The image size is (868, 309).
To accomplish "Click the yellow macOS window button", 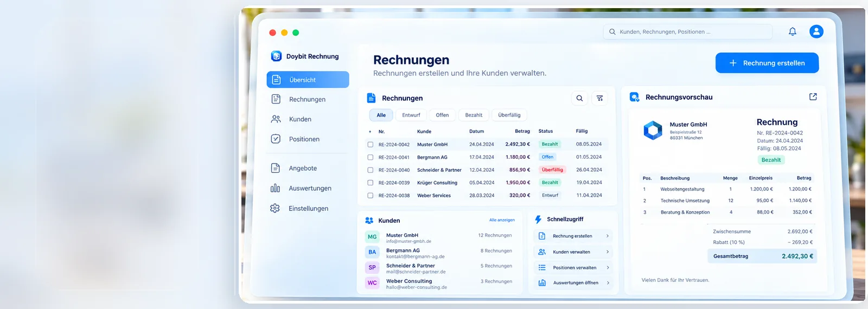I will point(284,33).
